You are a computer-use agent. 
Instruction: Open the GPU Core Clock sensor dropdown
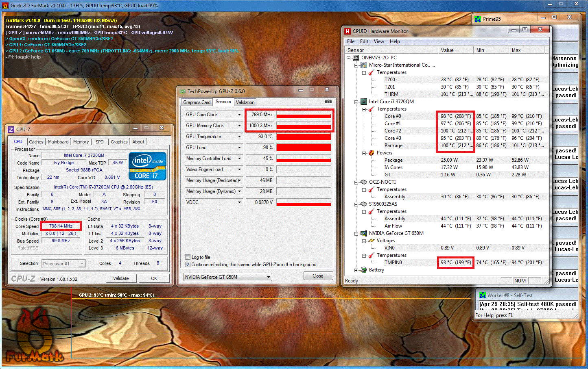point(239,115)
